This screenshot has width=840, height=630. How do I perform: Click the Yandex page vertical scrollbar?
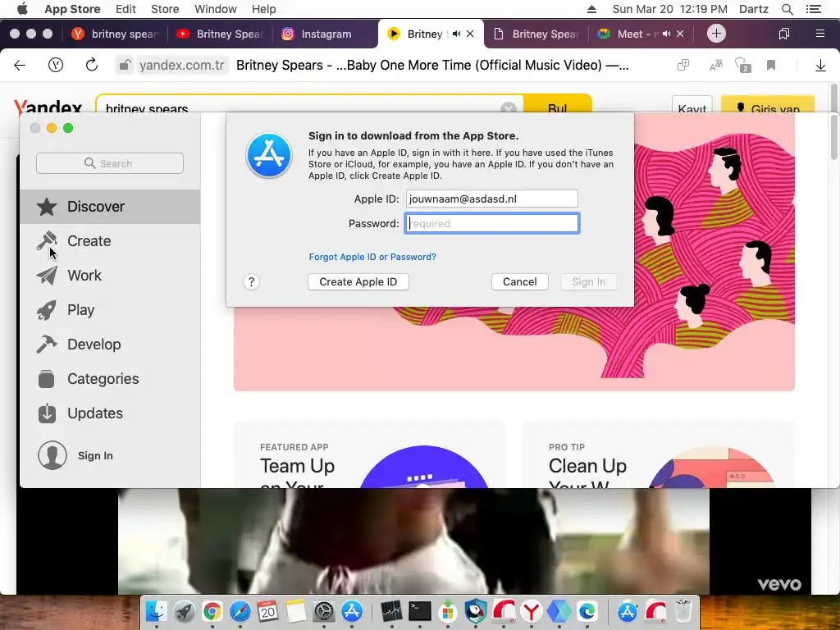[x=833, y=97]
